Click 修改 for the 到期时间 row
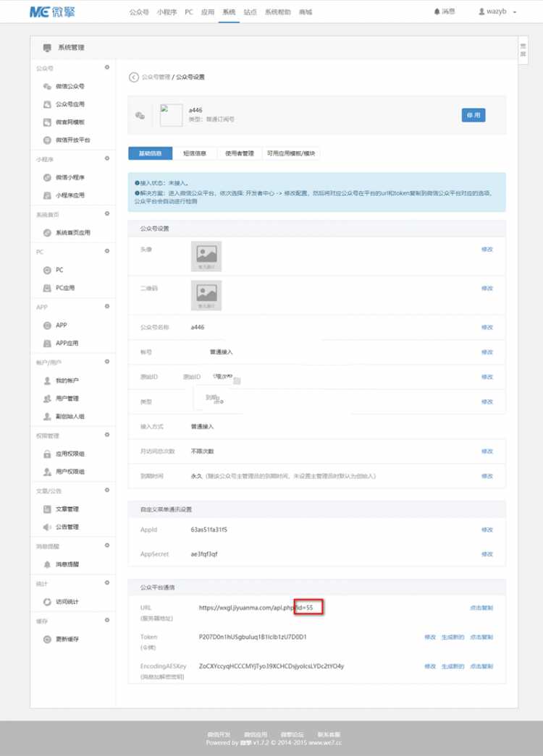 (487, 476)
